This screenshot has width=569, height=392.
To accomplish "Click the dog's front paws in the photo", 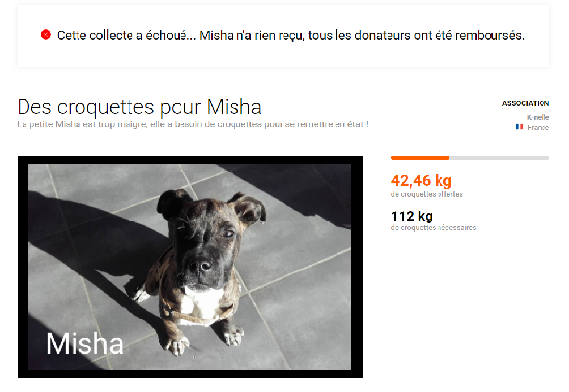I will pyautogui.click(x=203, y=341).
